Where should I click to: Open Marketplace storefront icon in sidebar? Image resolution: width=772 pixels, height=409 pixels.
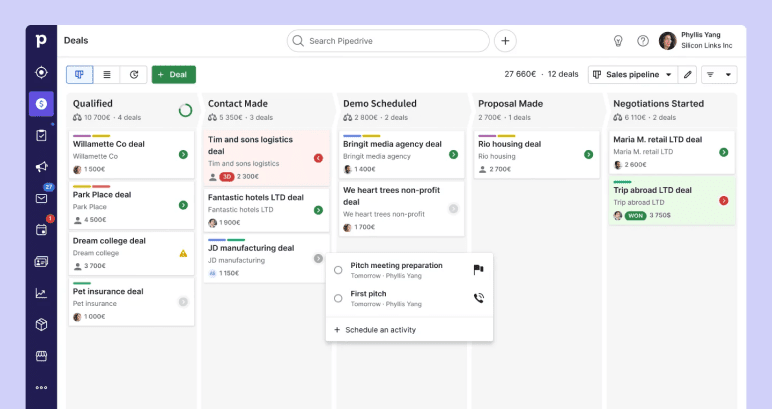click(x=41, y=356)
